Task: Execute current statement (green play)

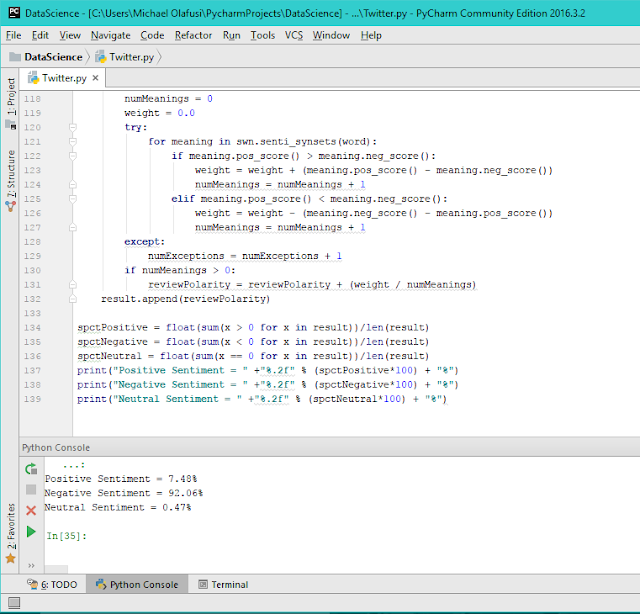Action: pyautogui.click(x=31, y=532)
